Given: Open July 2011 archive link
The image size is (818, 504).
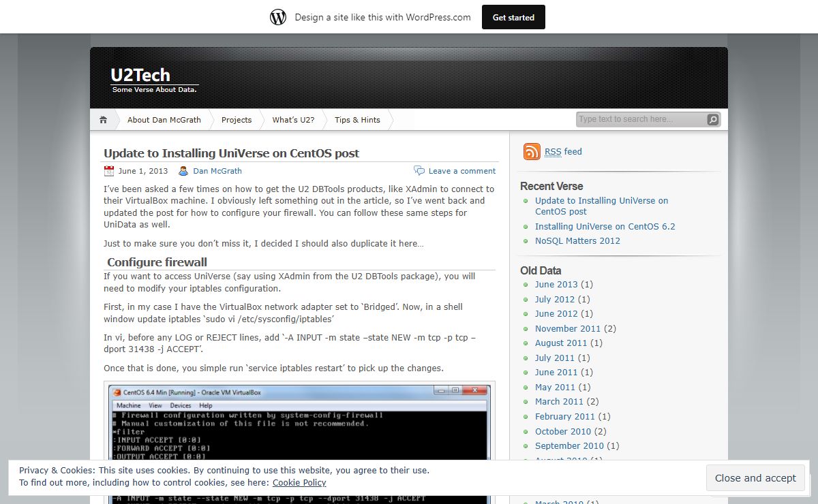Looking at the screenshot, I should [x=555, y=358].
